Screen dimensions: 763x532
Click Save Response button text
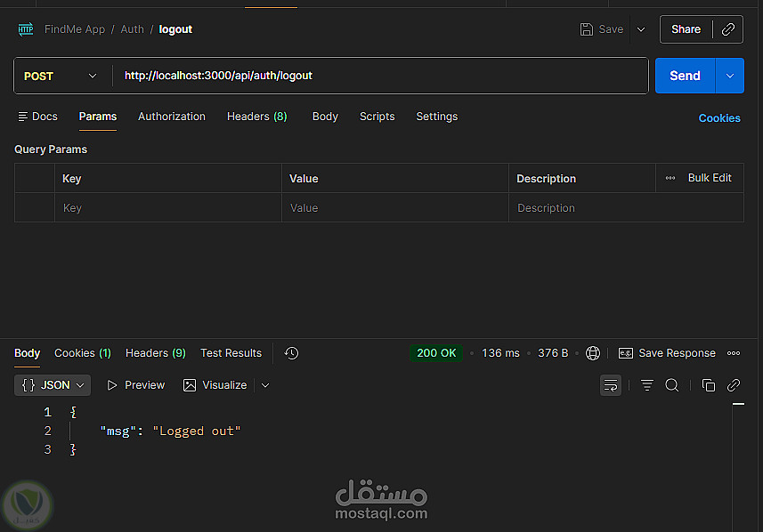pos(677,353)
